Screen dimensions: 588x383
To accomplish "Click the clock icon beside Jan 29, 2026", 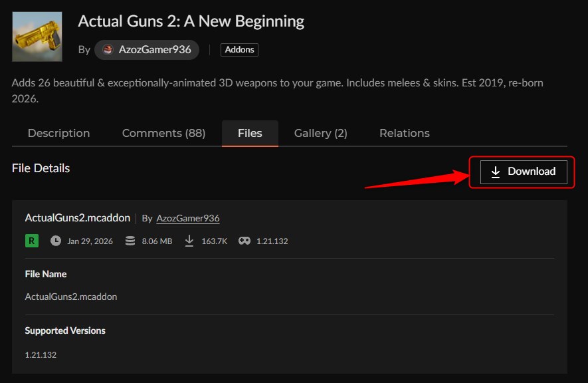I will coord(56,241).
